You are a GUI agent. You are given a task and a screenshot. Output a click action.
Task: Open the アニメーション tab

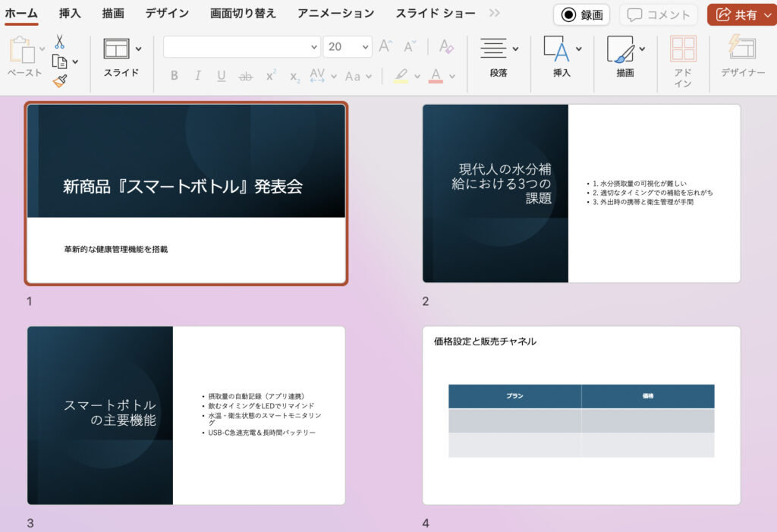pyautogui.click(x=335, y=14)
